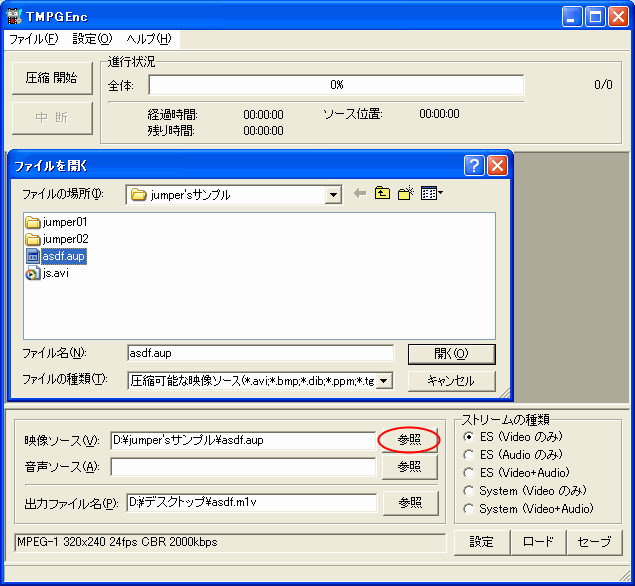The height and width of the screenshot is (586, 635).
Task: Click the back arrow in file dialog
Action: pos(360,194)
